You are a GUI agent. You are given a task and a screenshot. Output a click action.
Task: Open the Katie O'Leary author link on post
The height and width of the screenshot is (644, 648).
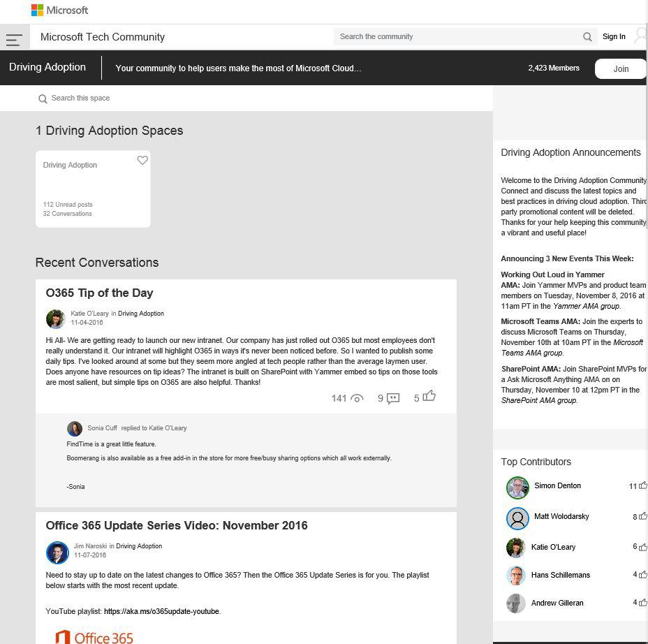coord(89,314)
